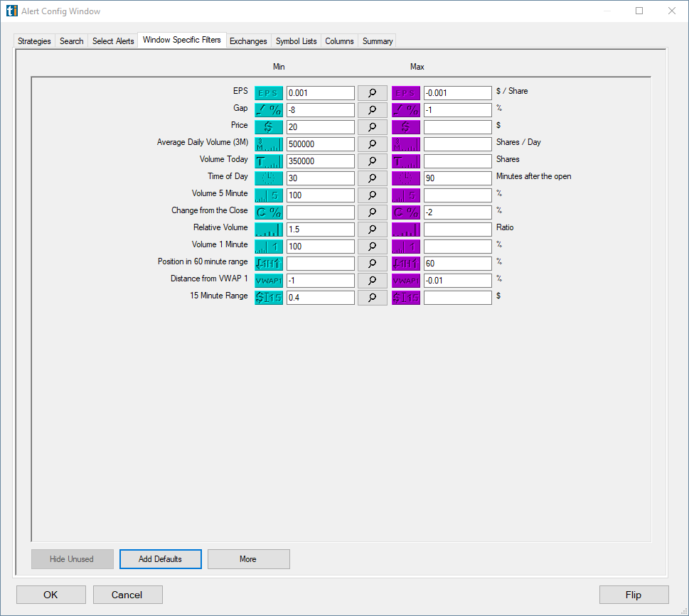This screenshot has width=689, height=616.
Task: Select the Average Daily Volume (3M) filter icon
Action: pyautogui.click(x=268, y=144)
